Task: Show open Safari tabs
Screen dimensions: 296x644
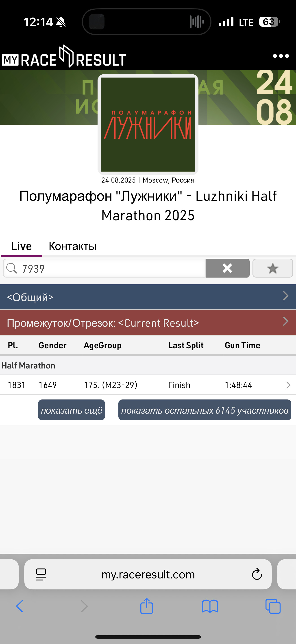Action: (x=273, y=606)
